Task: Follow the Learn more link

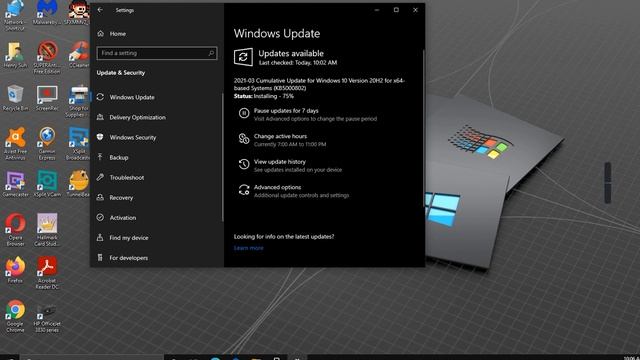Action: pos(249,248)
